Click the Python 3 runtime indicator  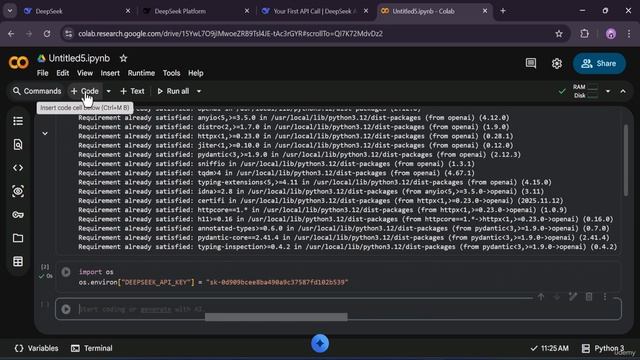point(603,348)
